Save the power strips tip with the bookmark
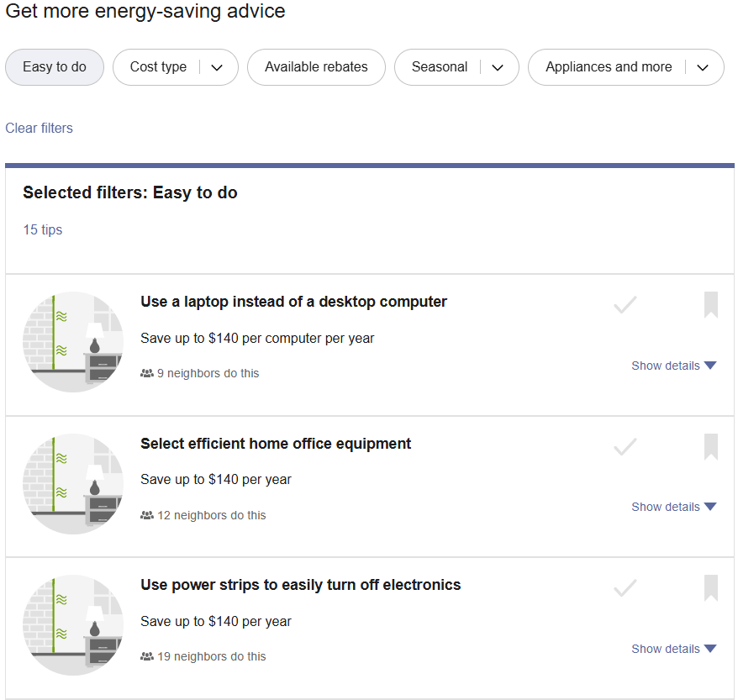Screen dimensions: 738x700 (x=710, y=588)
